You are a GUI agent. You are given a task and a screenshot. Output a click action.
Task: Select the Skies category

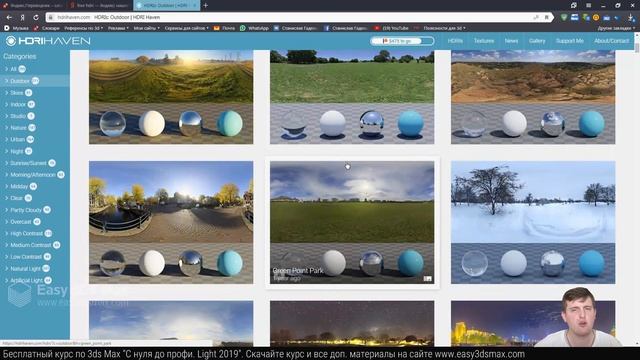pyautogui.click(x=35, y=93)
